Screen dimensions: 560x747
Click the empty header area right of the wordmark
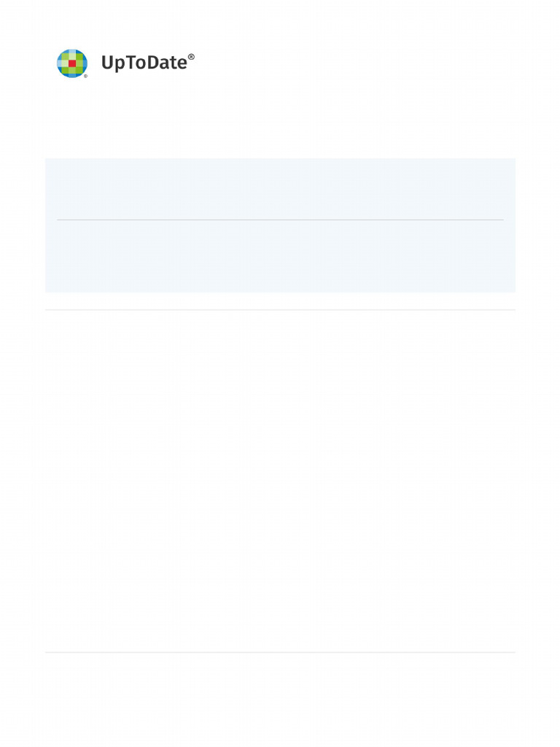355,63
